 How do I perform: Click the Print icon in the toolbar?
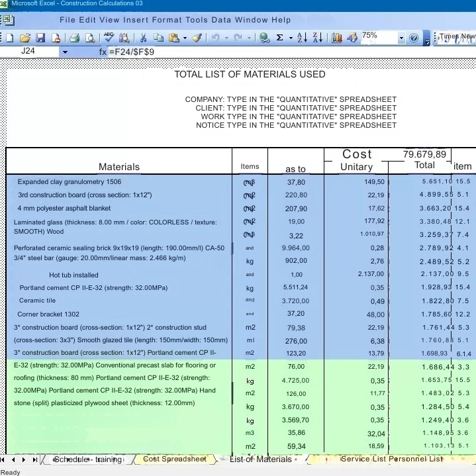74,38
